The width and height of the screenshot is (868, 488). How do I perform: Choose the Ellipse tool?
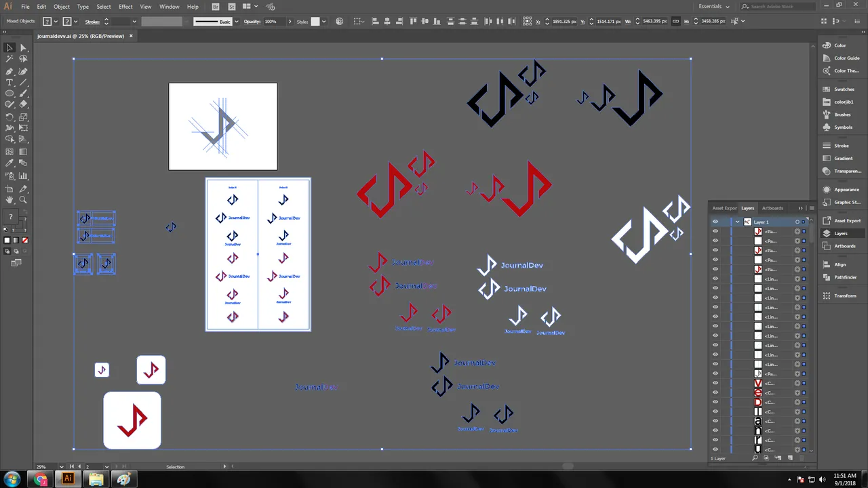pos(9,94)
